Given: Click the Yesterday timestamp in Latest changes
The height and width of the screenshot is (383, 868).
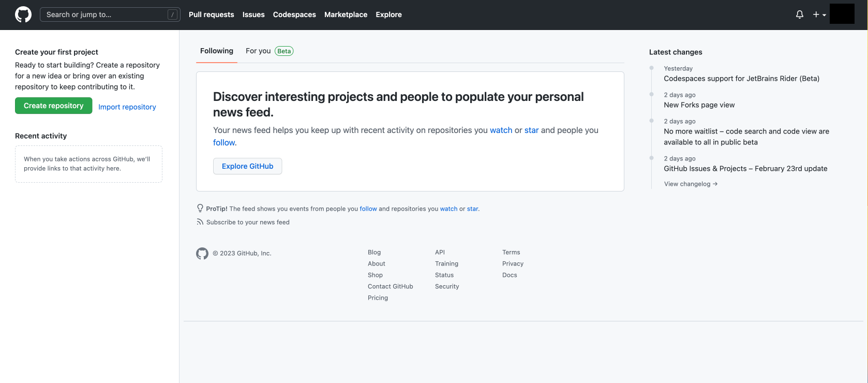Looking at the screenshot, I should [678, 68].
